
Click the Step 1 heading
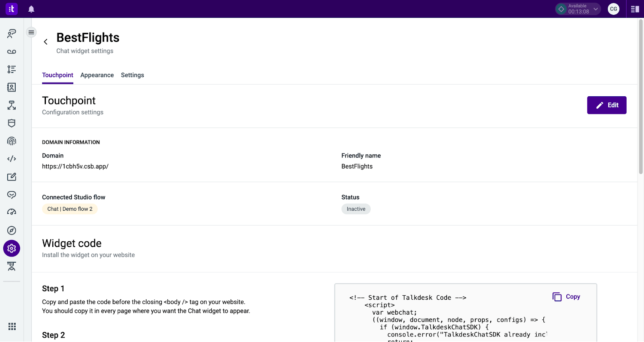pos(53,288)
